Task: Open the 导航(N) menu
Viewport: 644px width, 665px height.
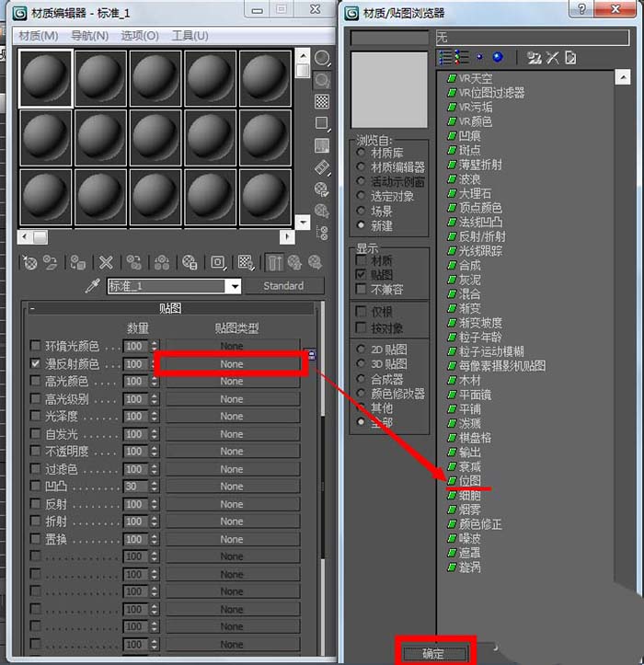Action: (x=89, y=36)
